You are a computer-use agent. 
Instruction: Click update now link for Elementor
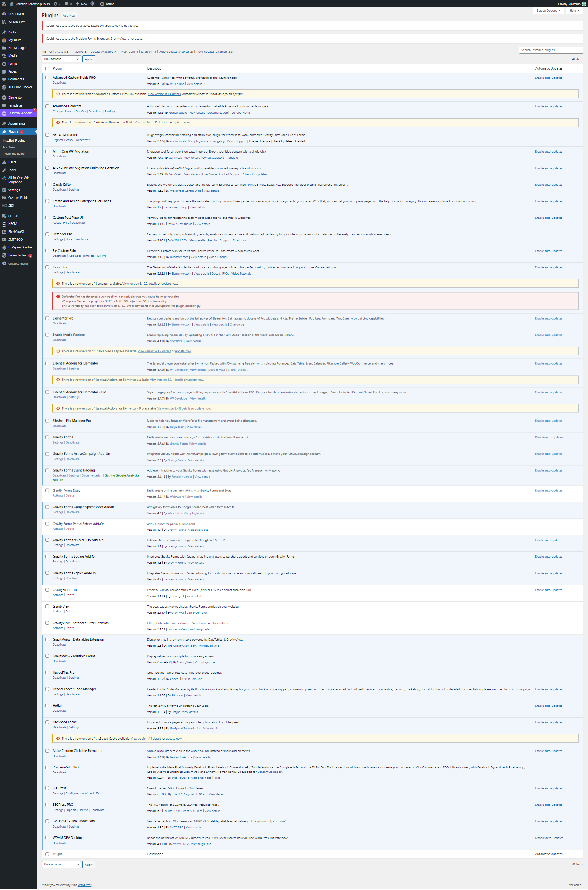(169, 284)
